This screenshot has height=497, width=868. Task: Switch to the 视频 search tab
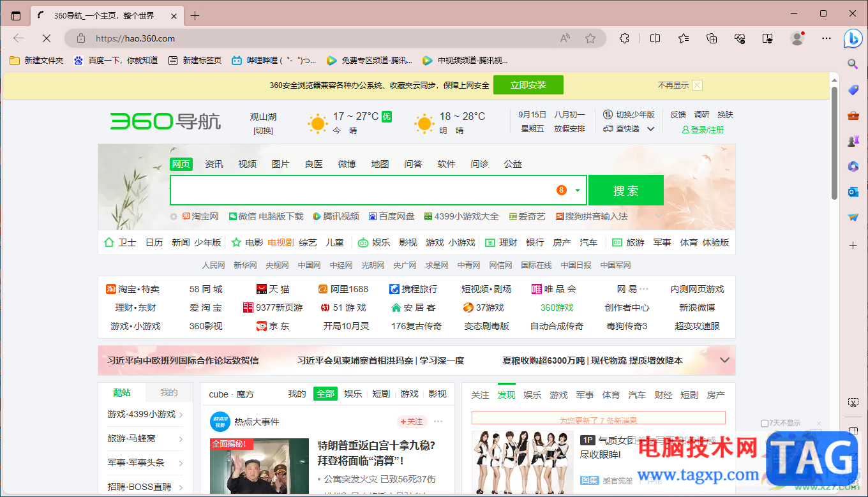(x=247, y=164)
